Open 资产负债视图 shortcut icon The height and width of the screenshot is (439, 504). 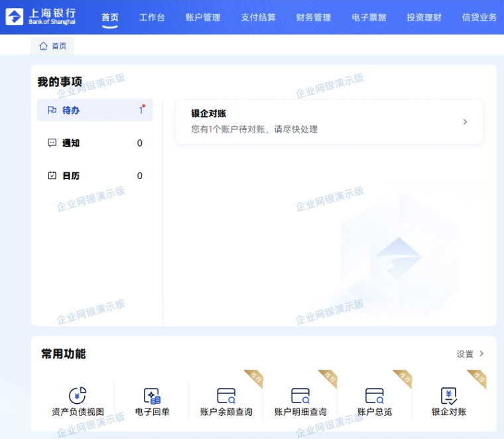[78, 395]
